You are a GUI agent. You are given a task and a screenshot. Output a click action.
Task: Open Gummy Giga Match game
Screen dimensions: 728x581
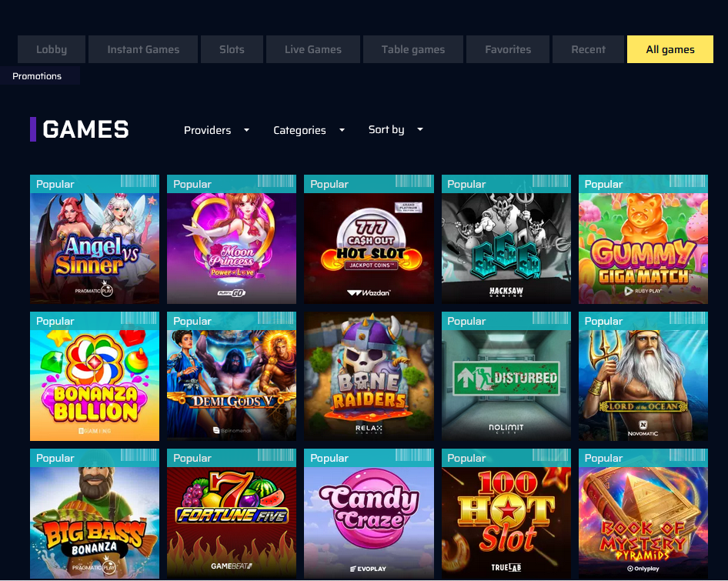643,239
